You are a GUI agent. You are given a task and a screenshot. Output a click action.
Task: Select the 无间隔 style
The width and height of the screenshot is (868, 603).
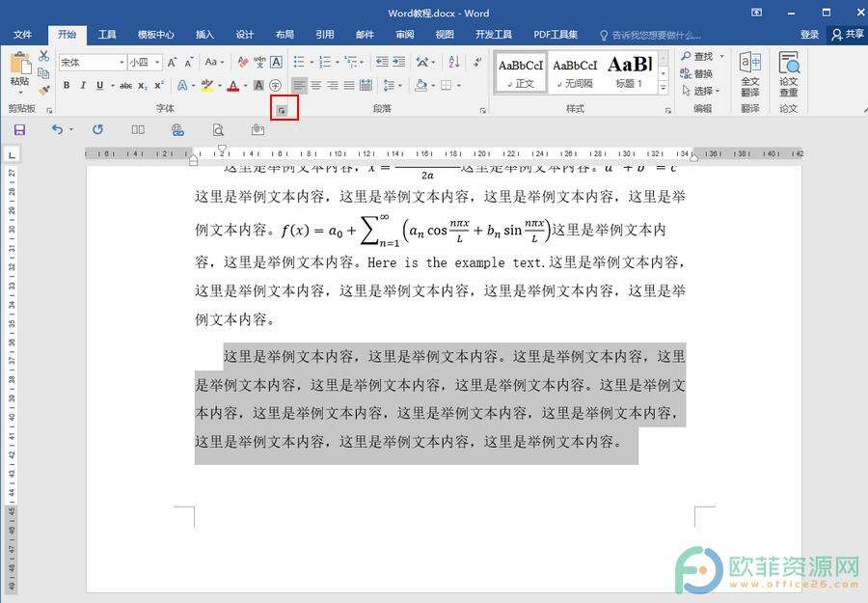[575, 72]
